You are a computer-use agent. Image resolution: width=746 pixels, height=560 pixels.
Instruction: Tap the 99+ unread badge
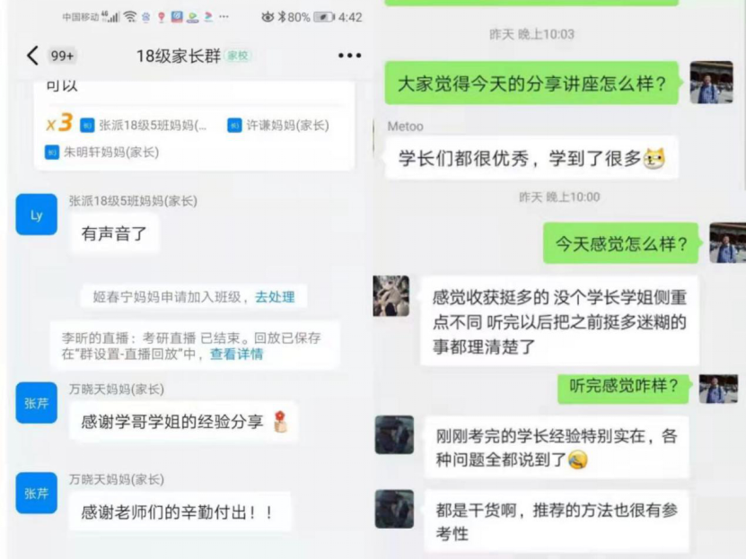pos(62,56)
